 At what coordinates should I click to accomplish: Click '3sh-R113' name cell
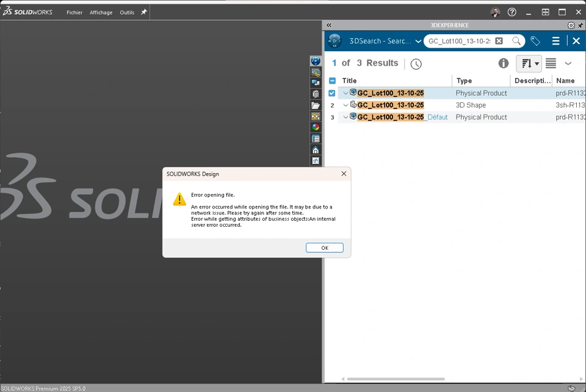570,105
